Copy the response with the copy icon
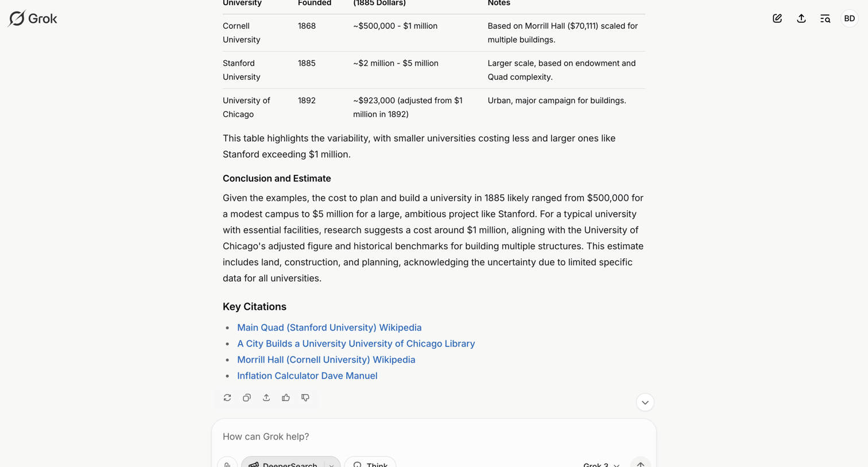The height and width of the screenshot is (467, 868). 247,398
